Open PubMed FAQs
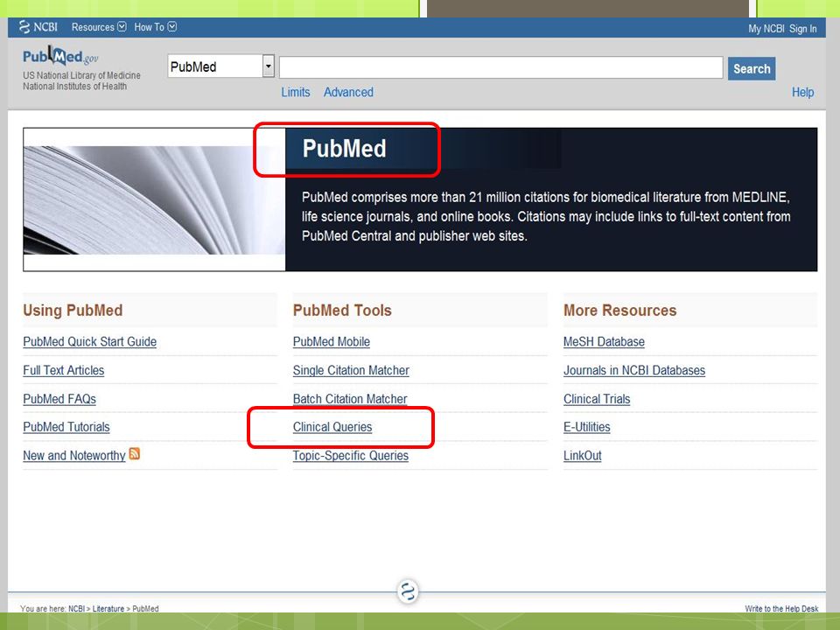 59,399
